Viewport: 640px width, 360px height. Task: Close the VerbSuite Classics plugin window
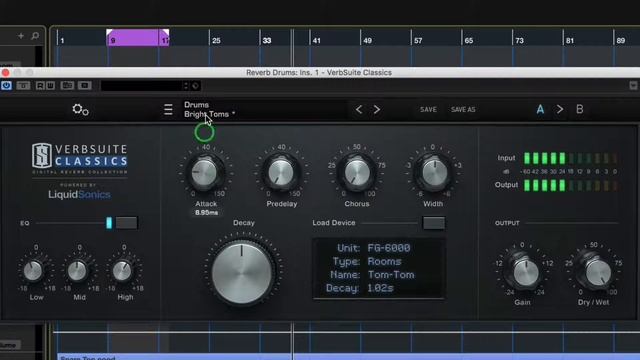pos(5,73)
